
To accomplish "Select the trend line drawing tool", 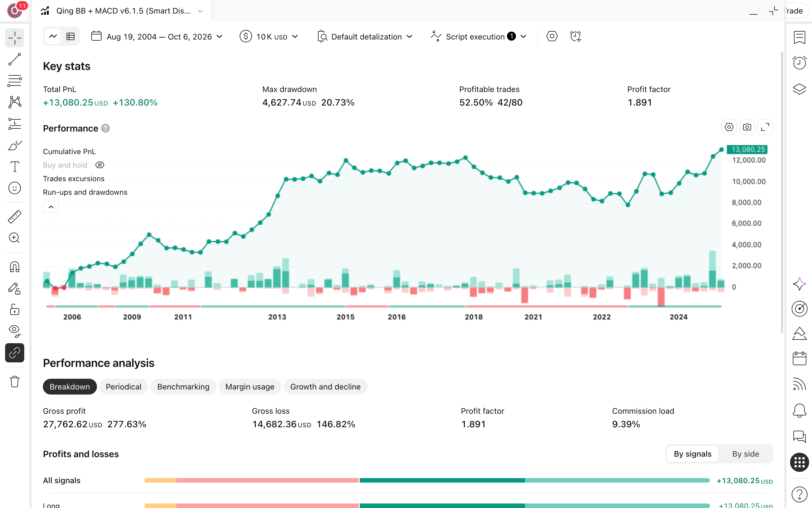I will (x=15, y=60).
